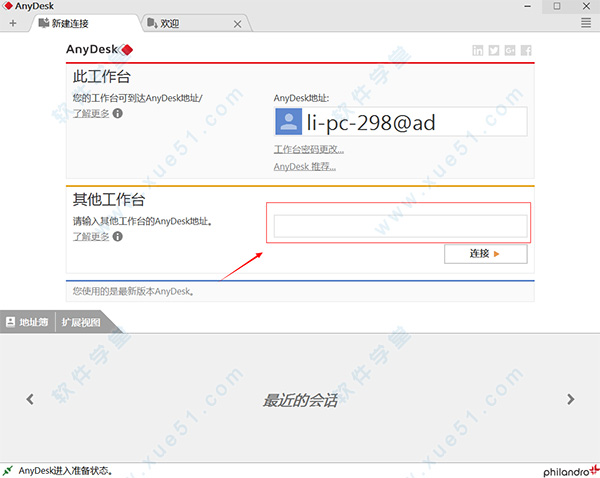600x478 pixels.
Task: Click the connection status icon in status bar
Action: [8, 471]
